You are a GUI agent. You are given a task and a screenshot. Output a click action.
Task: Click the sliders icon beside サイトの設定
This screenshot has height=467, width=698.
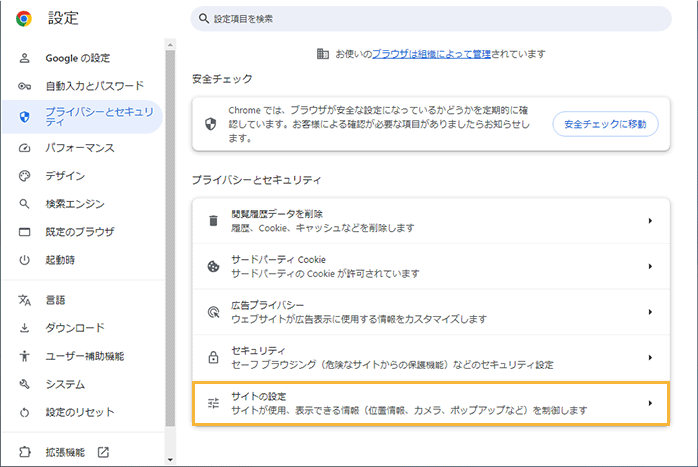[212, 403]
